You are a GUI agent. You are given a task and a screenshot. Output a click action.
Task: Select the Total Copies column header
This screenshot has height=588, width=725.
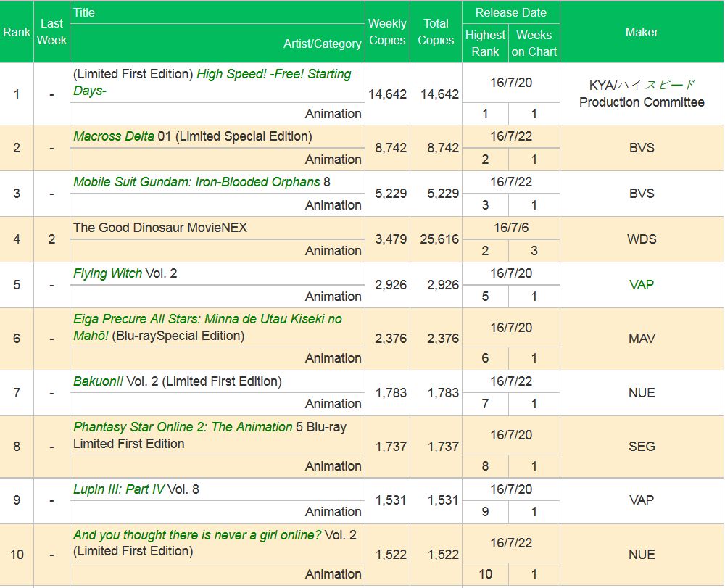point(436,32)
